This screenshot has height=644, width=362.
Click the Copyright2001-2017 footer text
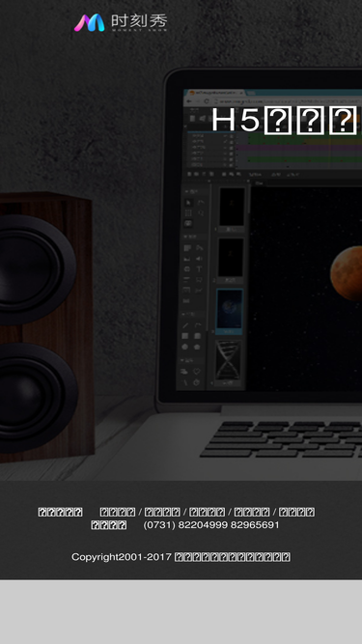pos(181,557)
